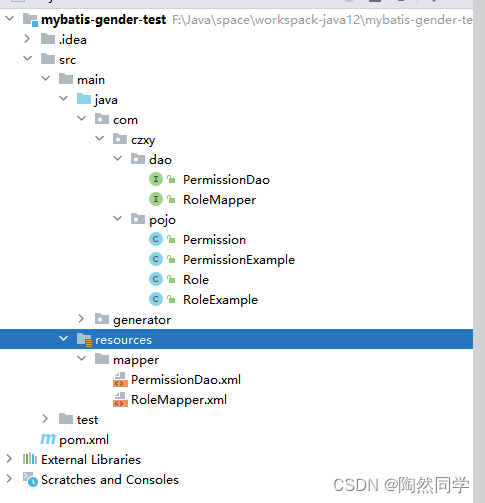This screenshot has width=485, height=503.
Task: Expand the generator package
Action: (81, 319)
